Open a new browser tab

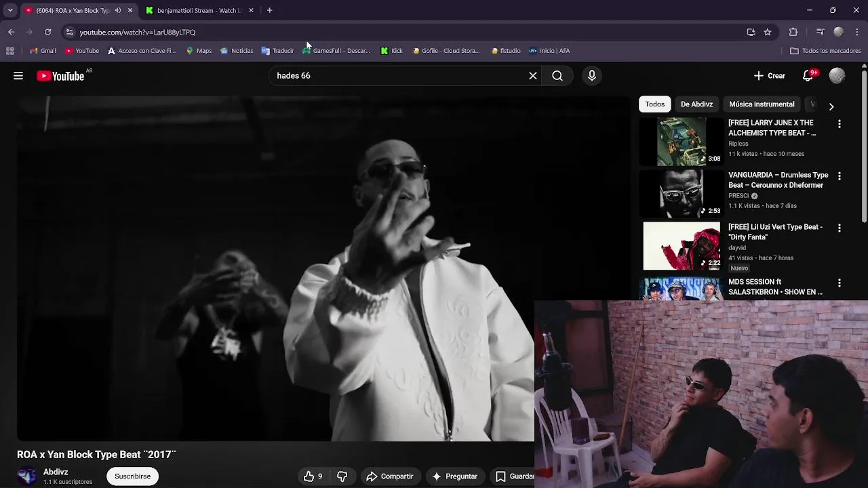[269, 10]
